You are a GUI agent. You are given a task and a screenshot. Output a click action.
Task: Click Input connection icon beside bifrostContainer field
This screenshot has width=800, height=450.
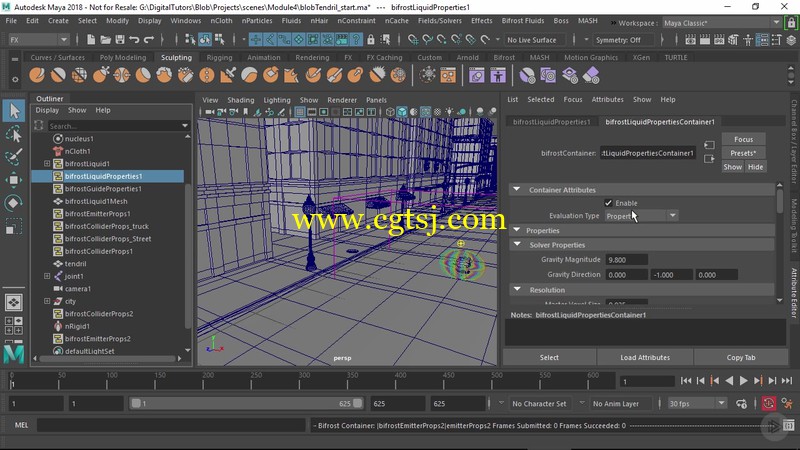pyautogui.click(x=709, y=145)
